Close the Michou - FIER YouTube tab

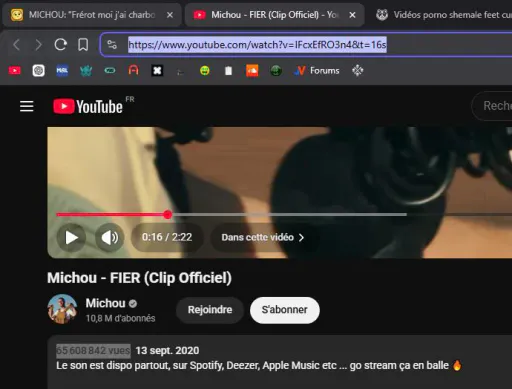pyautogui.click(x=353, y=15)
